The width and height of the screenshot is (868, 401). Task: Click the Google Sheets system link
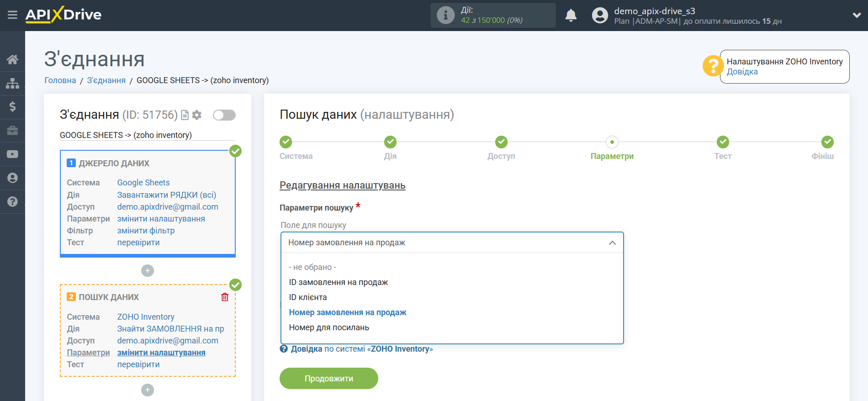143,183
